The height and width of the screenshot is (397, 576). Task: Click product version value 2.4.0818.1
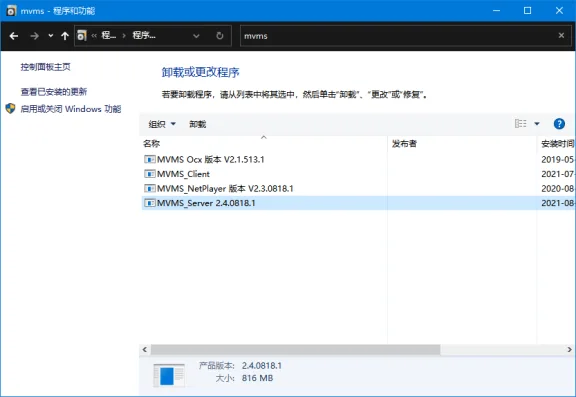[262, 366]
